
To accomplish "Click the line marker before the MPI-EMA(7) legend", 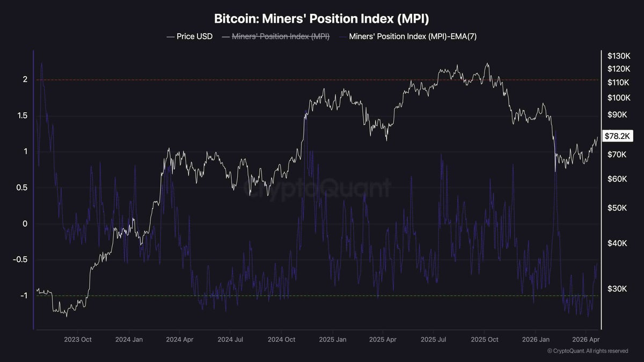I will [x=342, y=36].
